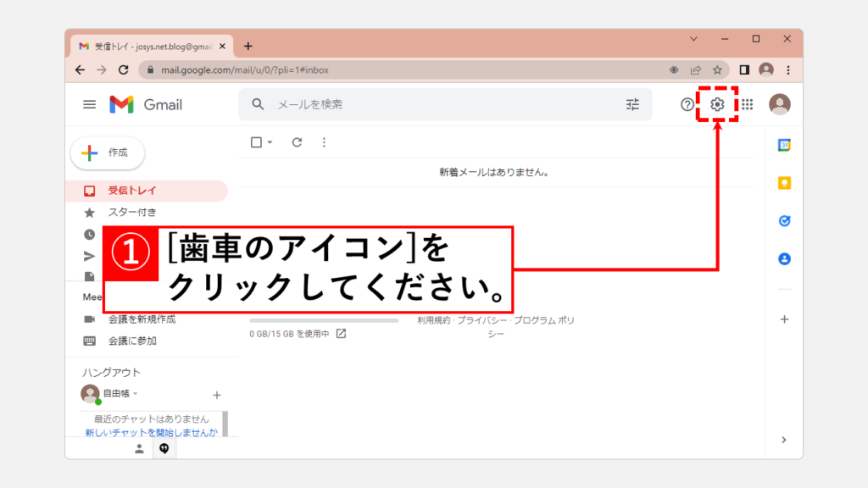Open the Help support icon
The width and height of the screenshot is (868, 488).
pyautogui.click(x=687, y=104)
